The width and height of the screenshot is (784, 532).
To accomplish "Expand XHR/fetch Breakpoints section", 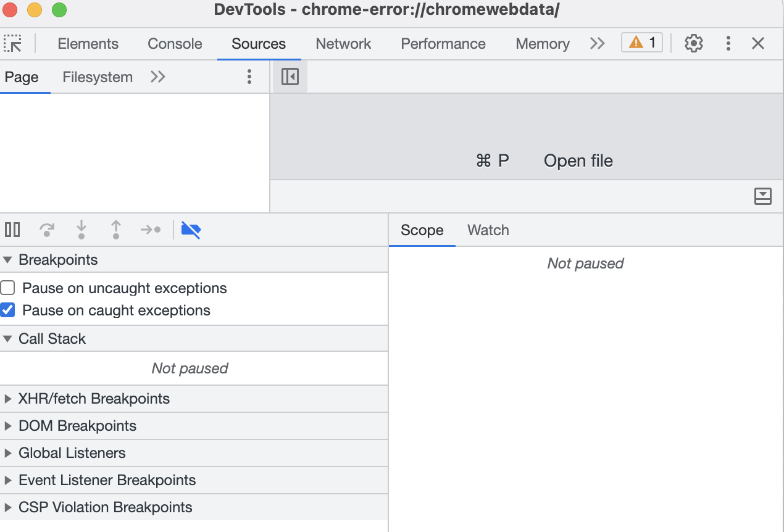I will [194, 399].
